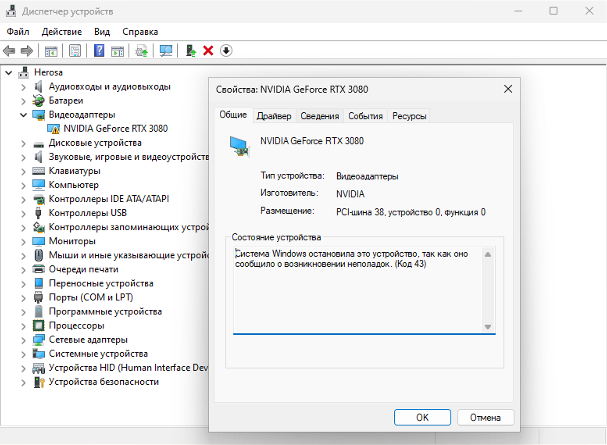Open the Вид menu
The image size is (607, 445).
click(102, 32)
